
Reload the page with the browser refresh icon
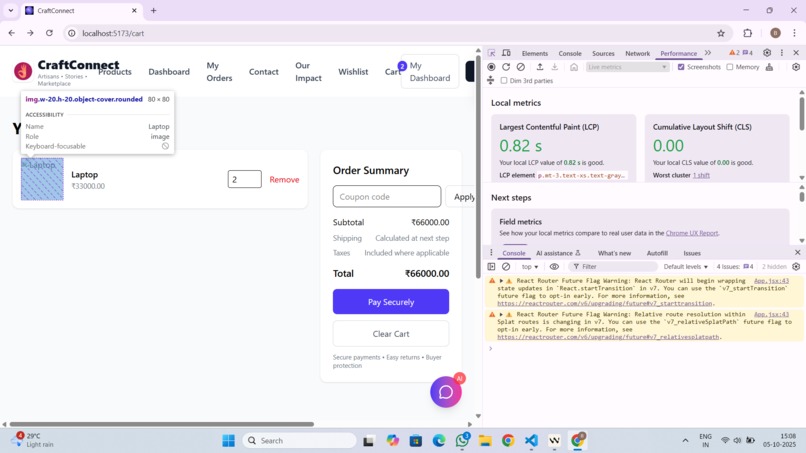pos(49,33)
